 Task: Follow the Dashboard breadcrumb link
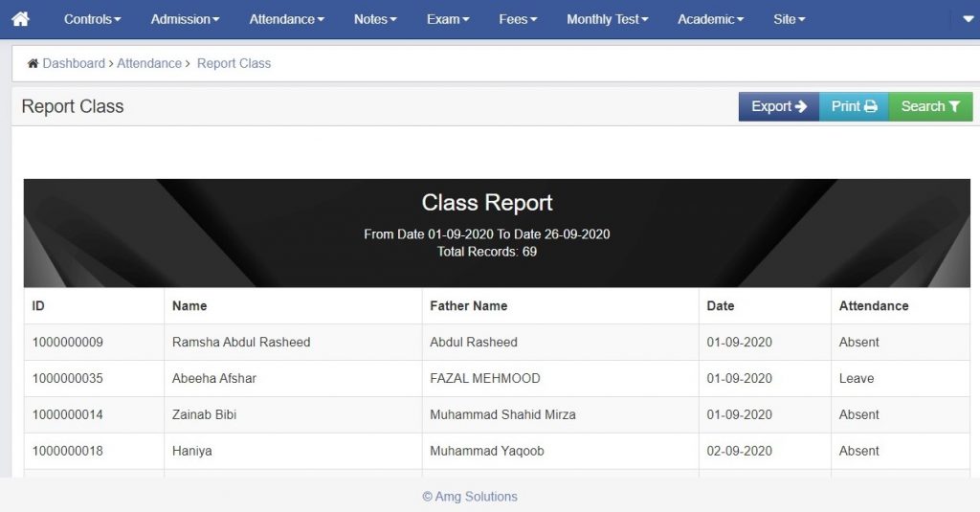tap(74, 63)
